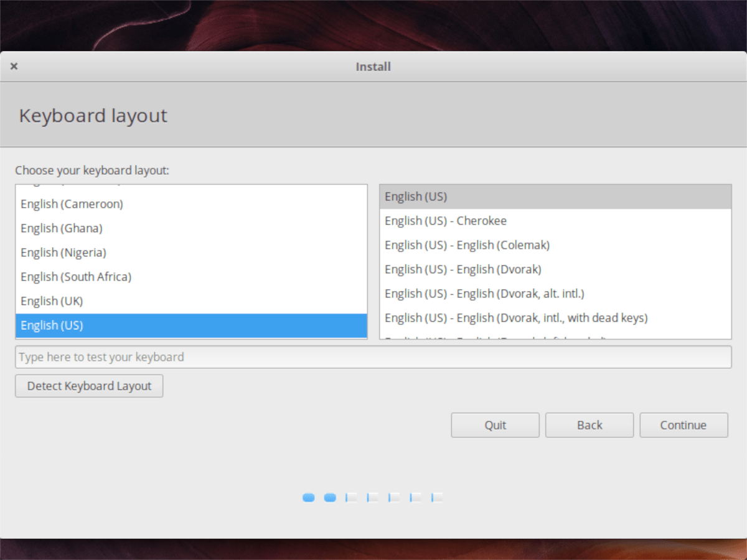
Task: Select English (US) - Cherokee variant
Action: 555,221
